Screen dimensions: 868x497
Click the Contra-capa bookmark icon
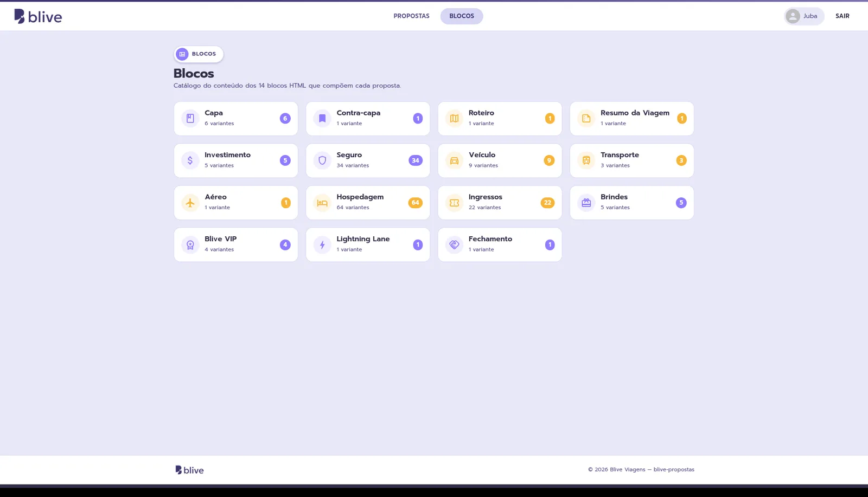pyautogui.click(x=322, y=118)
